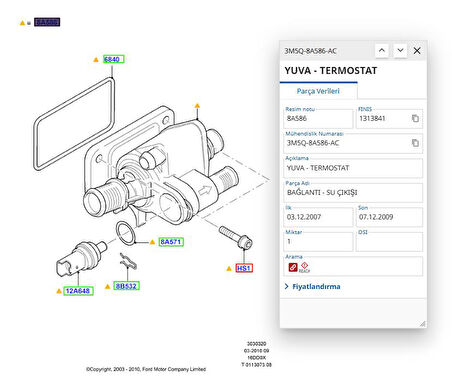Close the YUVA - TERMOSTAT part panel
Viewport: 452px width, 387px height.
pyautogui.click(x=417, y=51)
